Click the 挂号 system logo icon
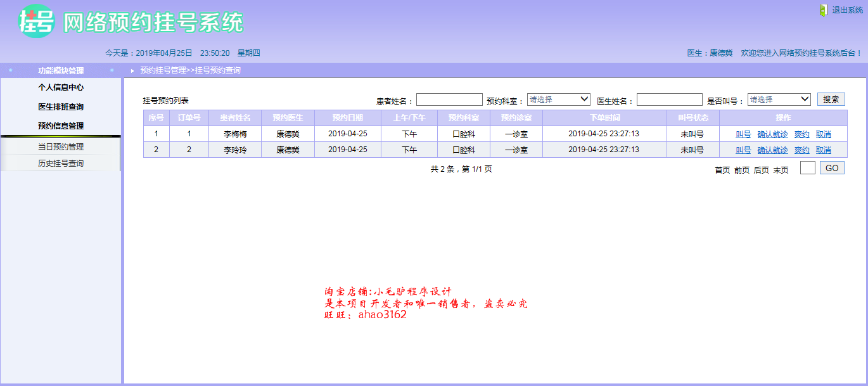The width and height of the screenshot is (868, 386). [36, 22]
